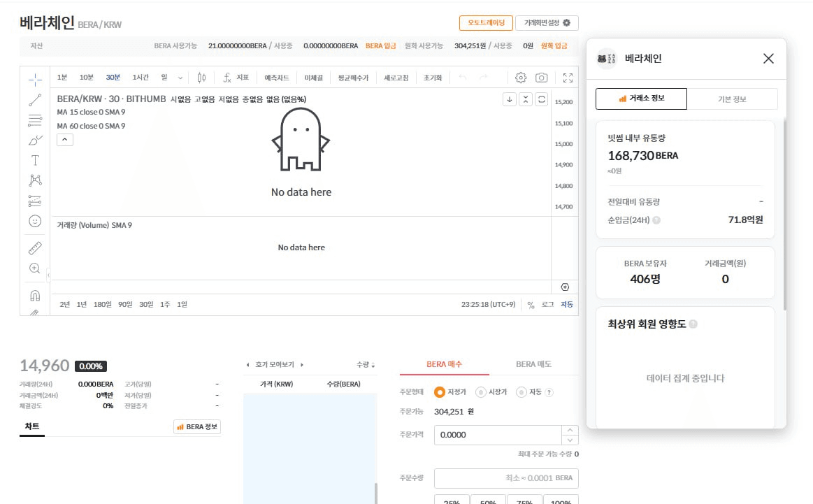This screenshot has width=813, height=504.
Task: Increase the 주문가격 with up stepper
Action: (570, 430)
